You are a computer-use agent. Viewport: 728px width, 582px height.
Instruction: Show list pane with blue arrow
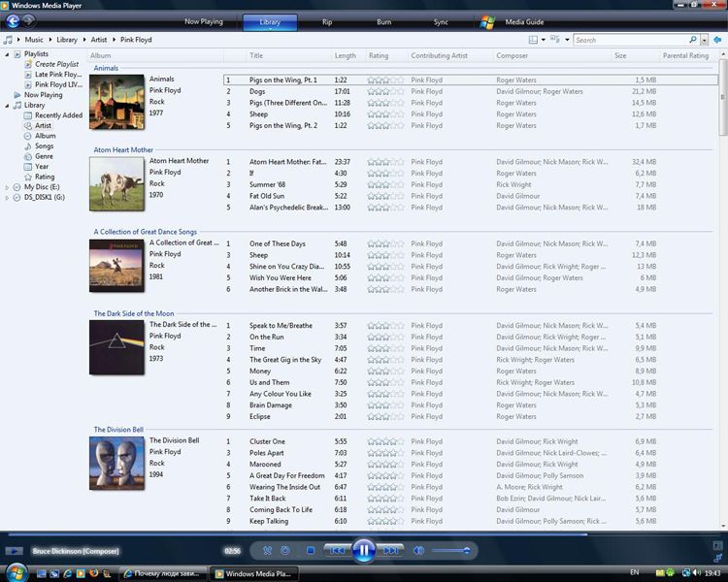717,40
